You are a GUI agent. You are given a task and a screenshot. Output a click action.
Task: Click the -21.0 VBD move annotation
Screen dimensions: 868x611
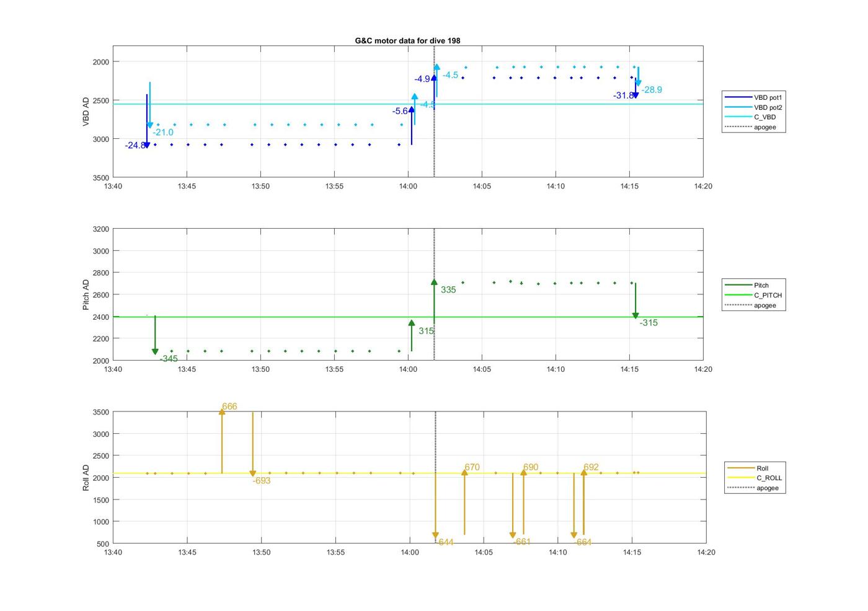(163, 133)
